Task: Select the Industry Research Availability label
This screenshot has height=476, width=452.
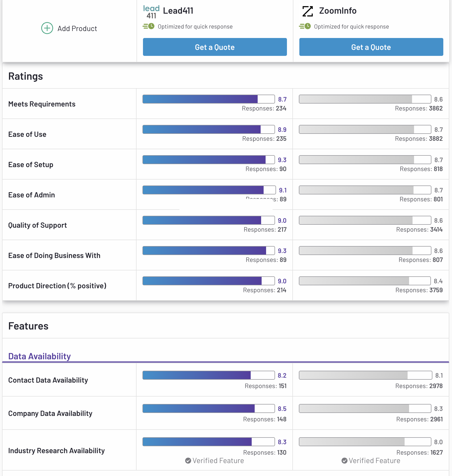Action: pyautogui.click(x=56, y=450)
